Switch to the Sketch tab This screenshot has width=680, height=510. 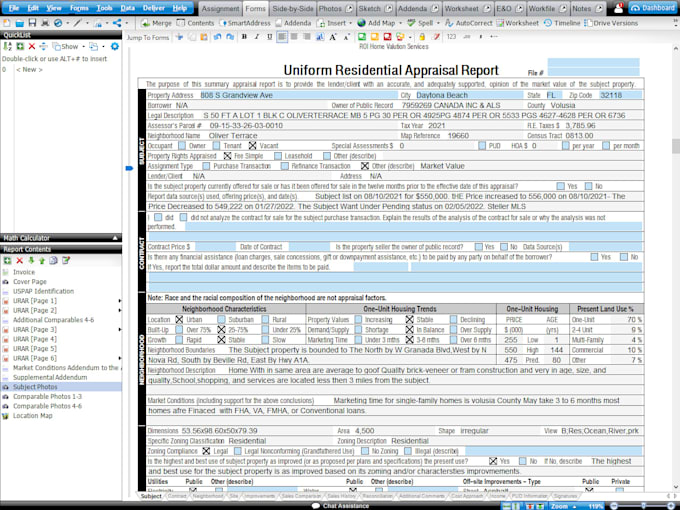click(375, 9)
